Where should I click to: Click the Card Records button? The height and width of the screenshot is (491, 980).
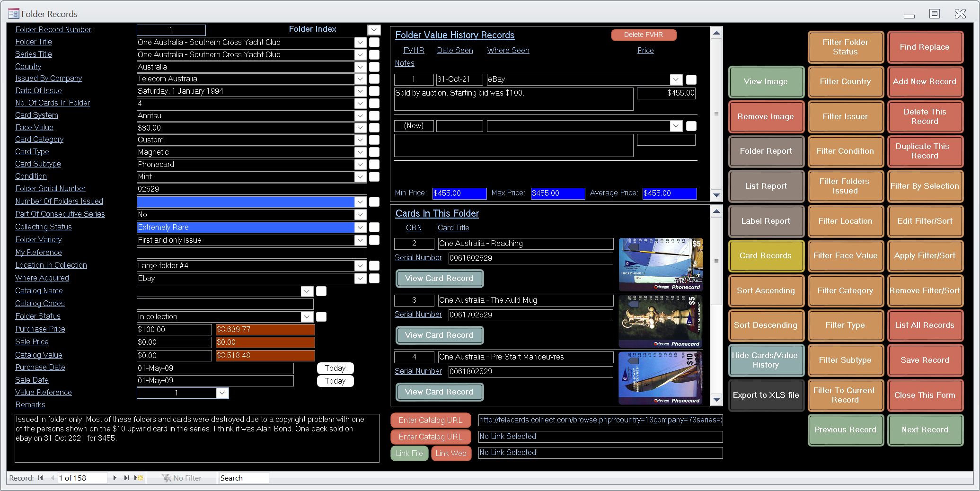pyautogui.click(x=765, y=255)
